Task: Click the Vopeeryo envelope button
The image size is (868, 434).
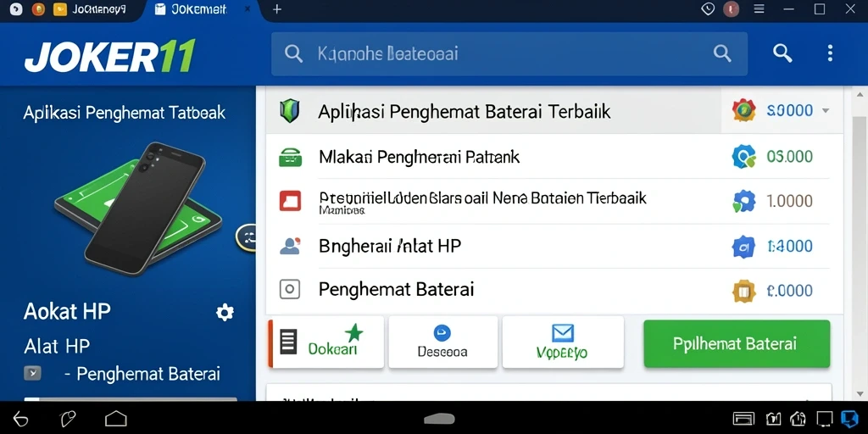Action: [x=563, y=342]
